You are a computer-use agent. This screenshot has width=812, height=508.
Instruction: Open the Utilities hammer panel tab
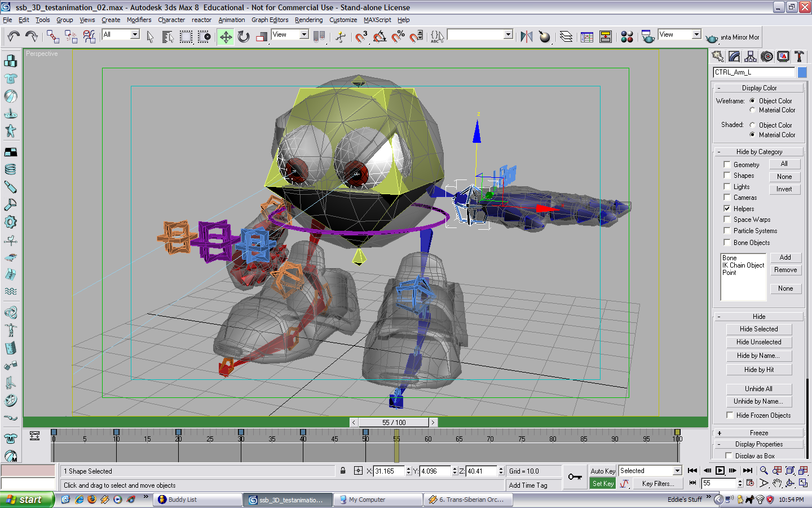point(799,56)
